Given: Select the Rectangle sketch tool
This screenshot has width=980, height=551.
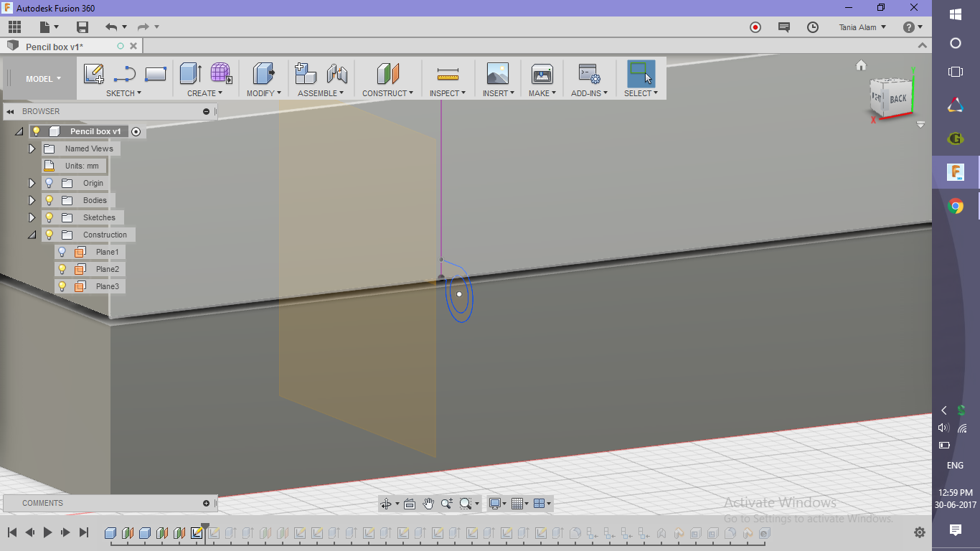Looking at the screenshot, I should tap(156, 73).
